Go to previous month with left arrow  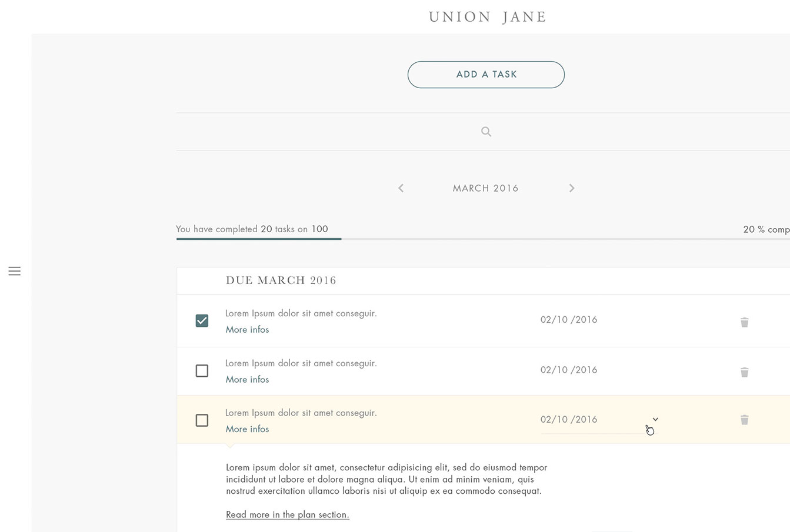point(401,188)
